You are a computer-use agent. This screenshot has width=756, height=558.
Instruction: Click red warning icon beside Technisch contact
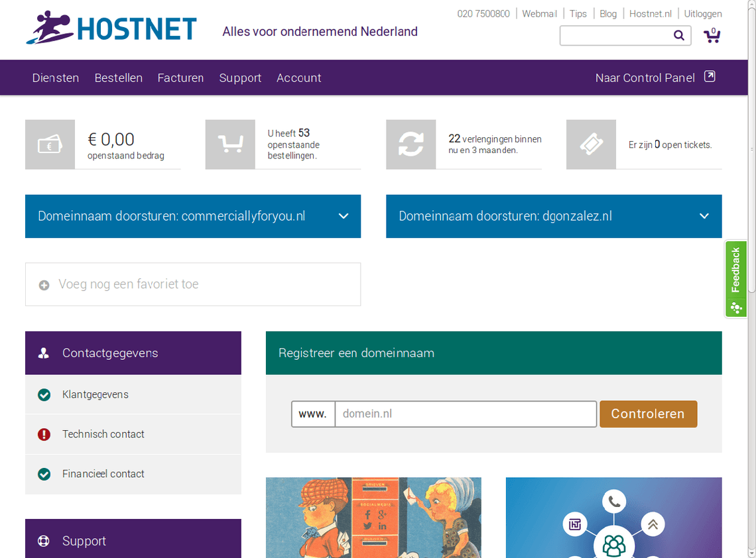pos(44,435)
